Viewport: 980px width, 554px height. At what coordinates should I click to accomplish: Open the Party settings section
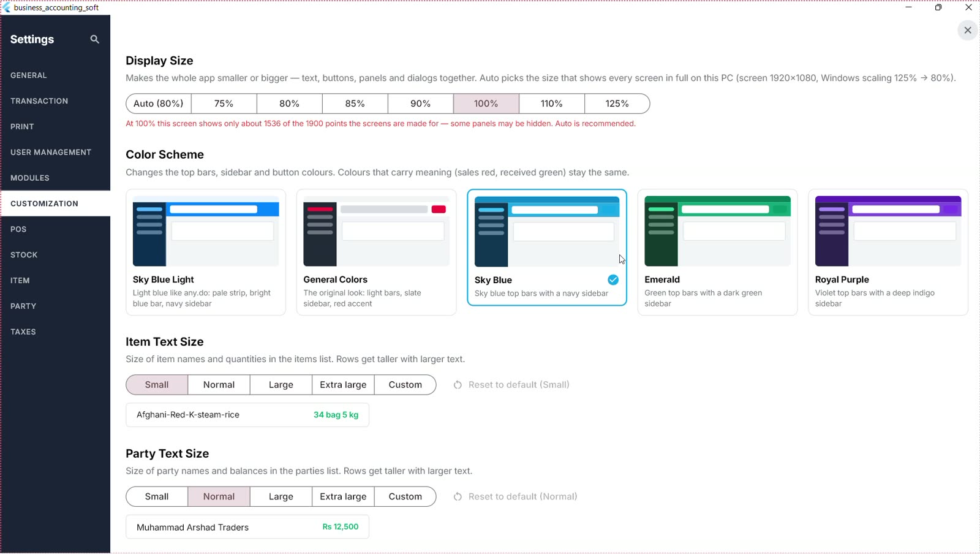pyautogui.click(x=55, y=306)
